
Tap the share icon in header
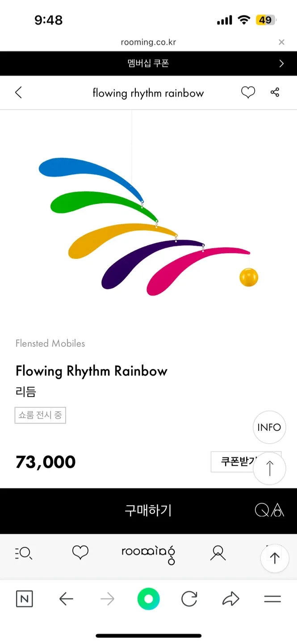coord(275,93)
